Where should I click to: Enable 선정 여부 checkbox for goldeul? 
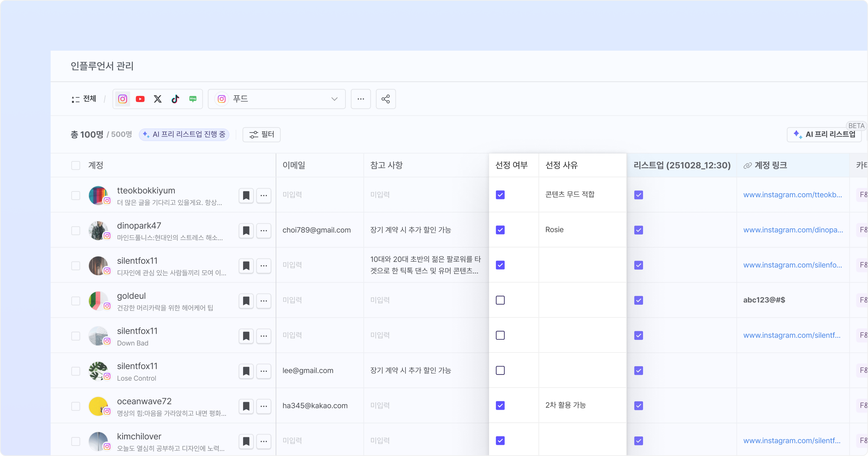[x=500, y=300]
